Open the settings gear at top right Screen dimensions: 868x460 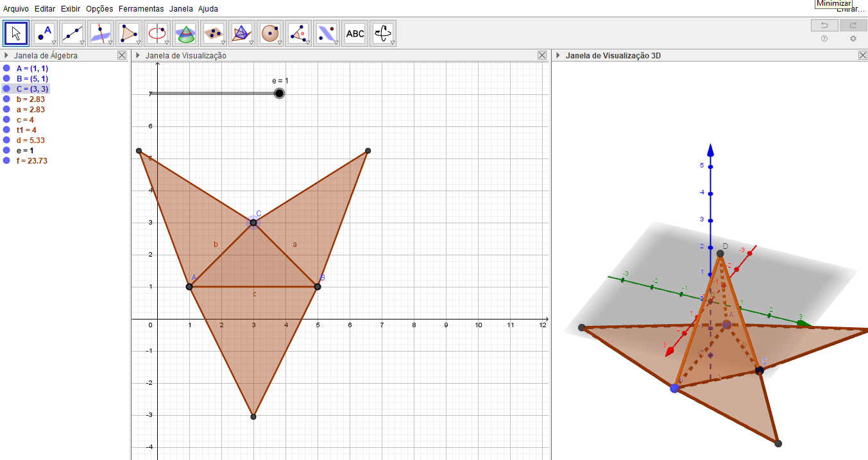click(853, 38)
